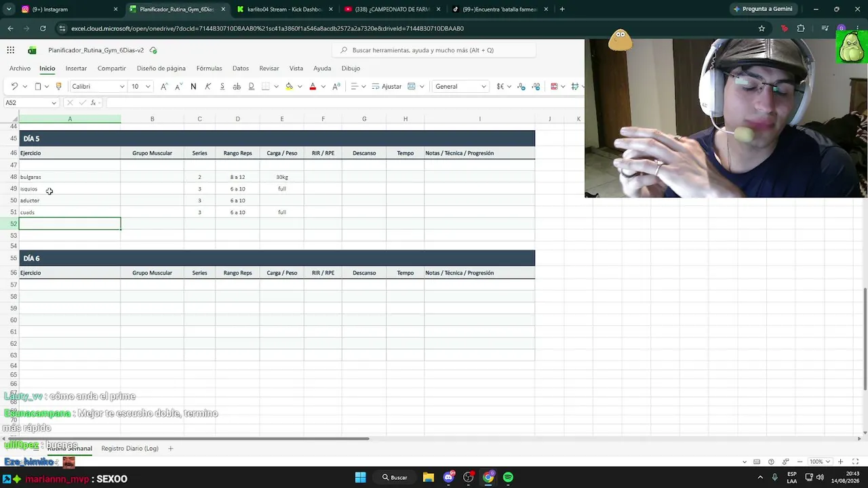
Task: Expand the merge options dropdown arrow
Action: point(421,87)
